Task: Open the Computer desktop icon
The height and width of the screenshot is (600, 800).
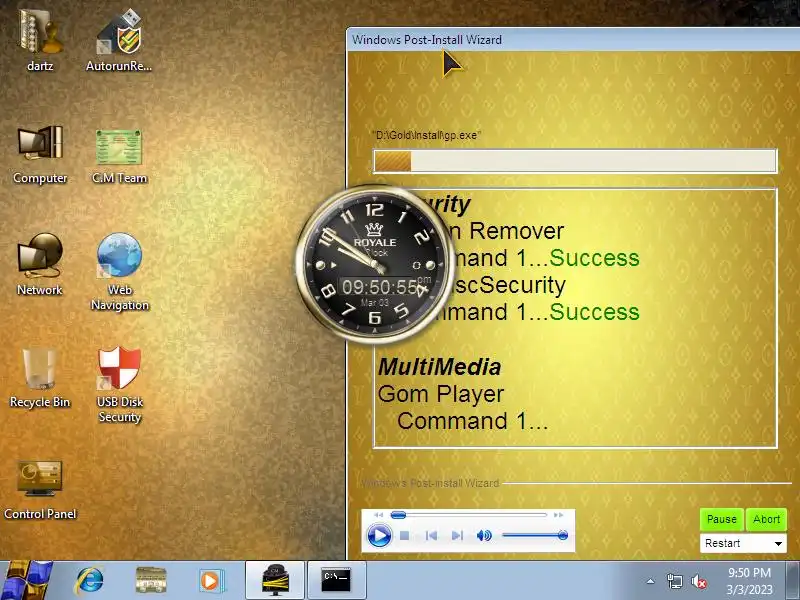Action: [40, 153]
